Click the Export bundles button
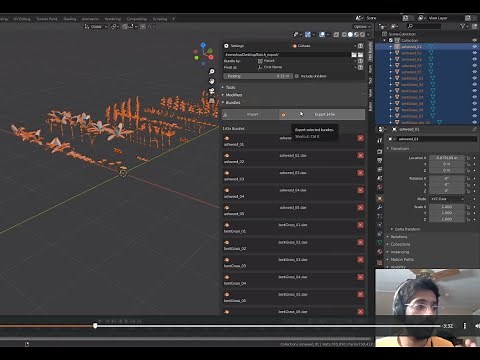 coord(322,114)
